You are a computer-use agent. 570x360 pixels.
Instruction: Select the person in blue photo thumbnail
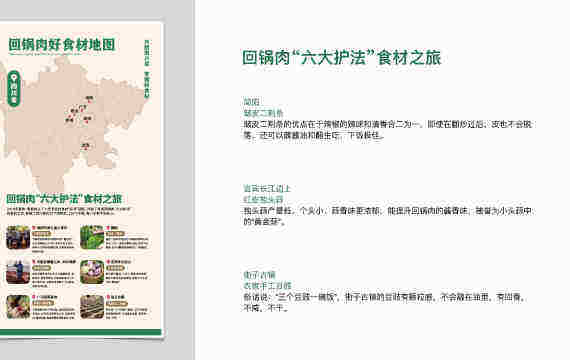18,272
